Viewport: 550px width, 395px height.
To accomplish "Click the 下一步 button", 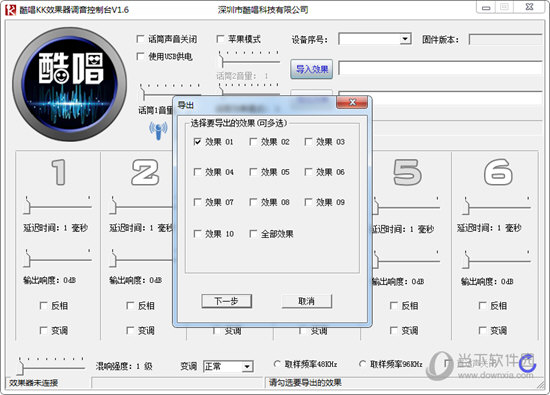I will [227, 301].
